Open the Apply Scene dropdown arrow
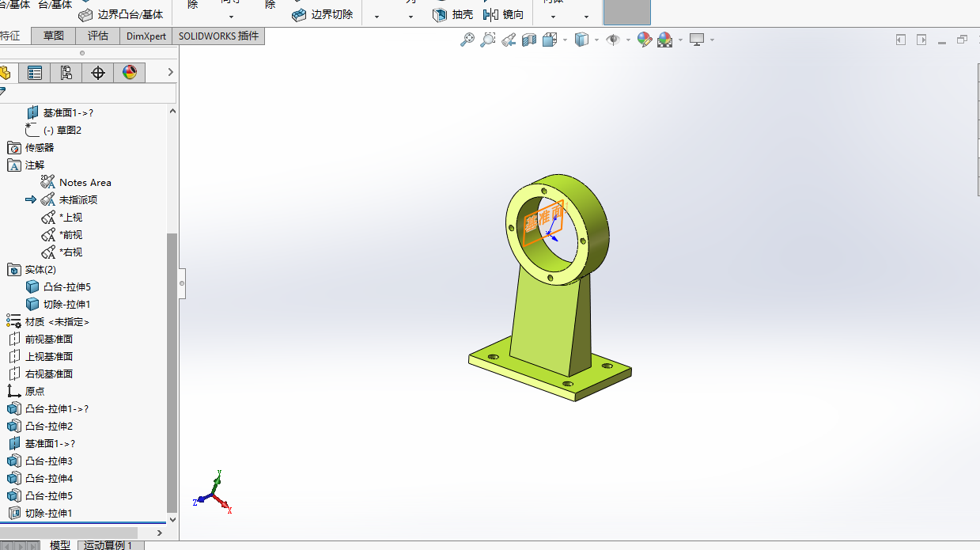 coord(679,40)
